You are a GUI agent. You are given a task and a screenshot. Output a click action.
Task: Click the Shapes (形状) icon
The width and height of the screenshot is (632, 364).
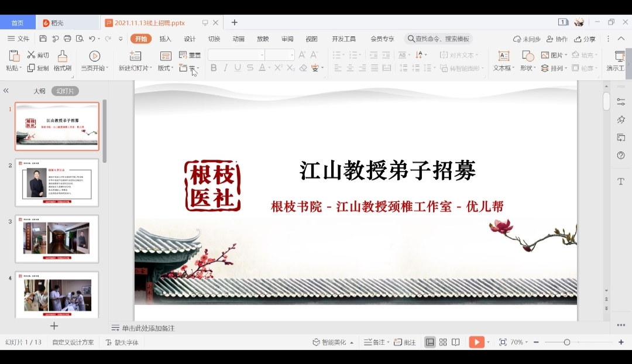click(528, 56)
